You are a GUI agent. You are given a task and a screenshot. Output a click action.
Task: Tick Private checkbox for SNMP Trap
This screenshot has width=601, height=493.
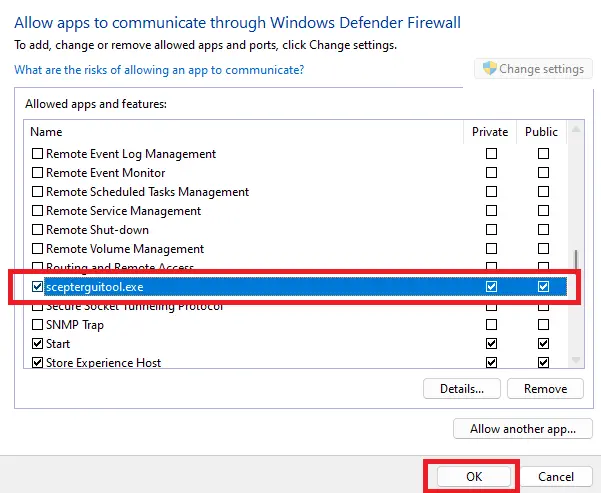coord(491,325)
